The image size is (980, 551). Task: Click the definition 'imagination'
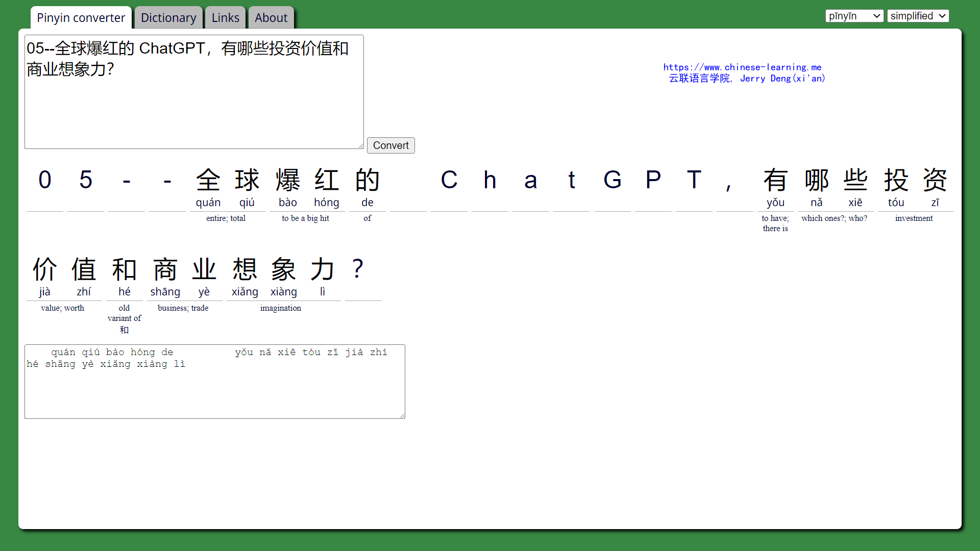pos(281,308)
